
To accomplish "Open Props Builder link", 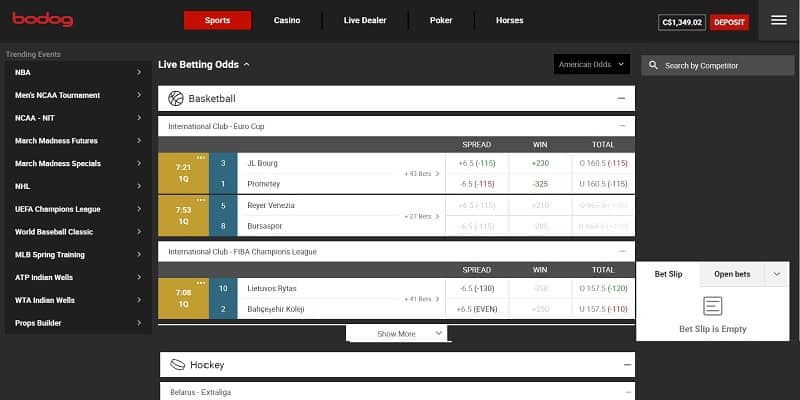I will coord(78,323).
